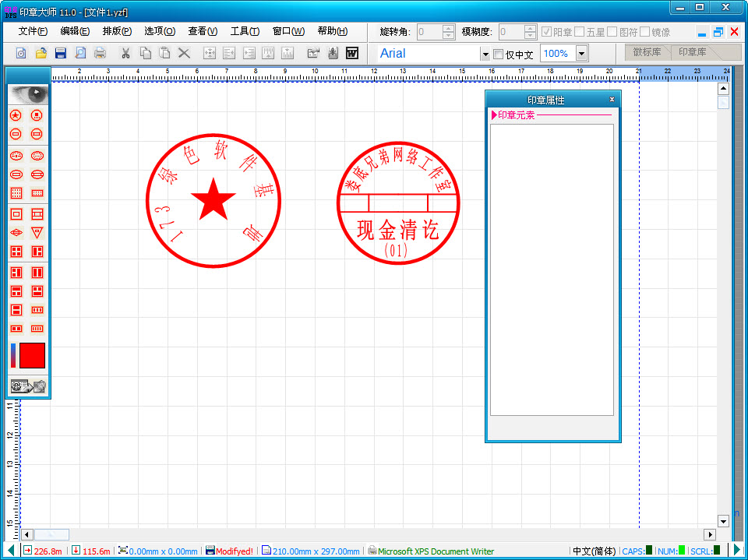Click the 旋转角 spinner arrows
This screenshot has width=748, height=560.
(449, 32)
